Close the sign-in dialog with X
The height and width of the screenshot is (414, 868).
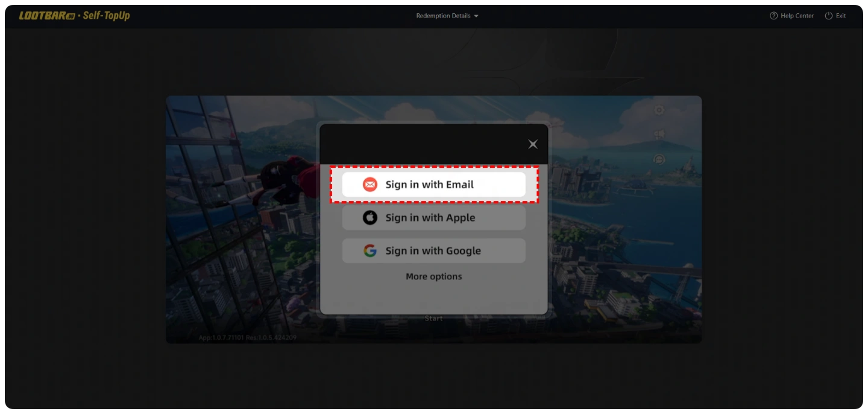click(533, 144)
